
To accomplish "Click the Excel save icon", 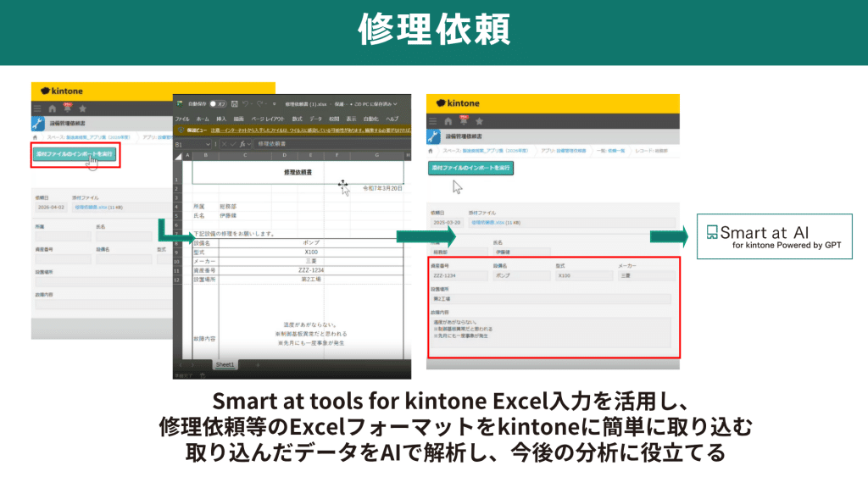I will point(235,104).
